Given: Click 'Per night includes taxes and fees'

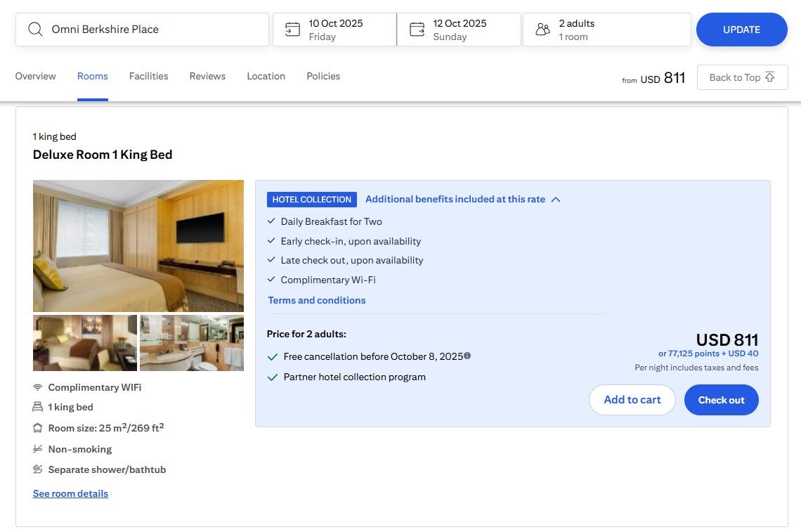Looking at the screenshot, I should pyautogui.click(x=696, y=368).
